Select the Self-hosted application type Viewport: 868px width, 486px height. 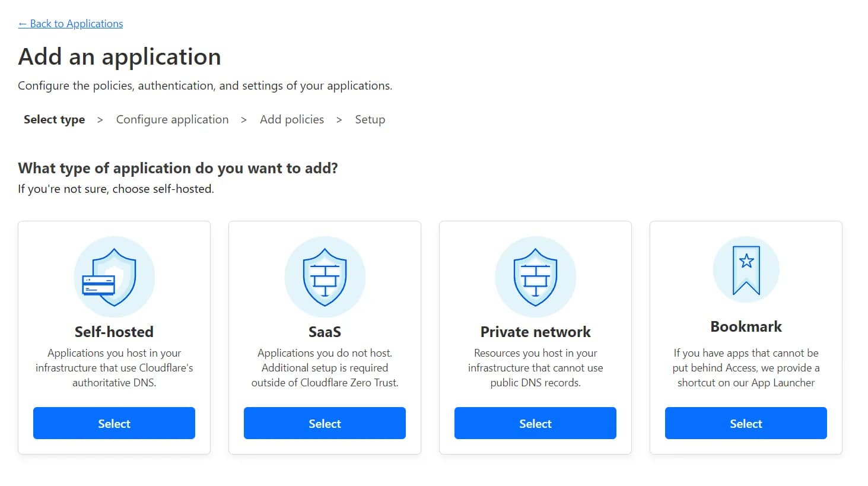click(114, 423)
